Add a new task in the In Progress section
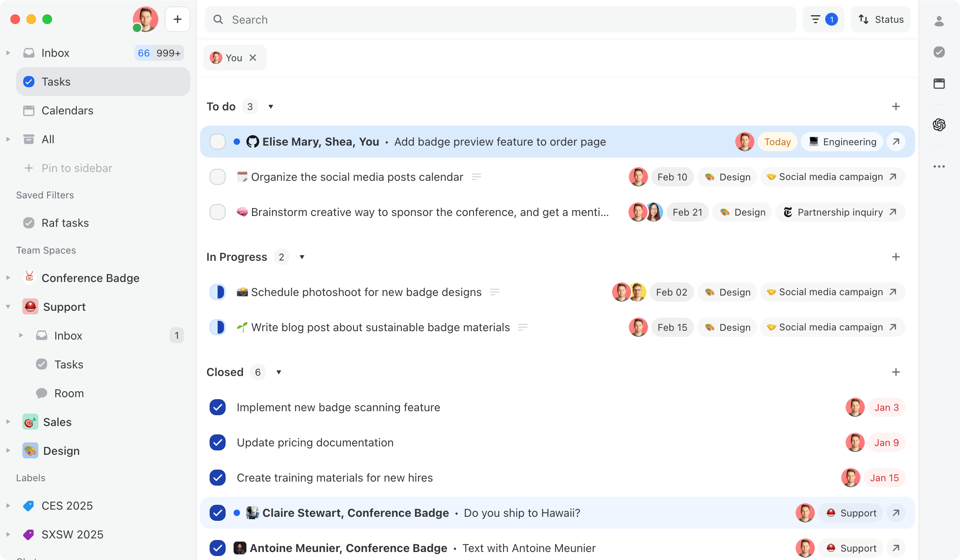This screenshot has height=560, width=960. click(x=897, y=257)
